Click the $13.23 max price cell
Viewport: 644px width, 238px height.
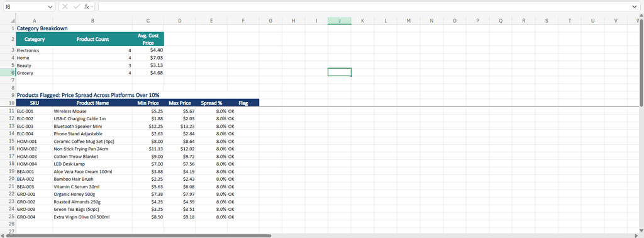180,126
